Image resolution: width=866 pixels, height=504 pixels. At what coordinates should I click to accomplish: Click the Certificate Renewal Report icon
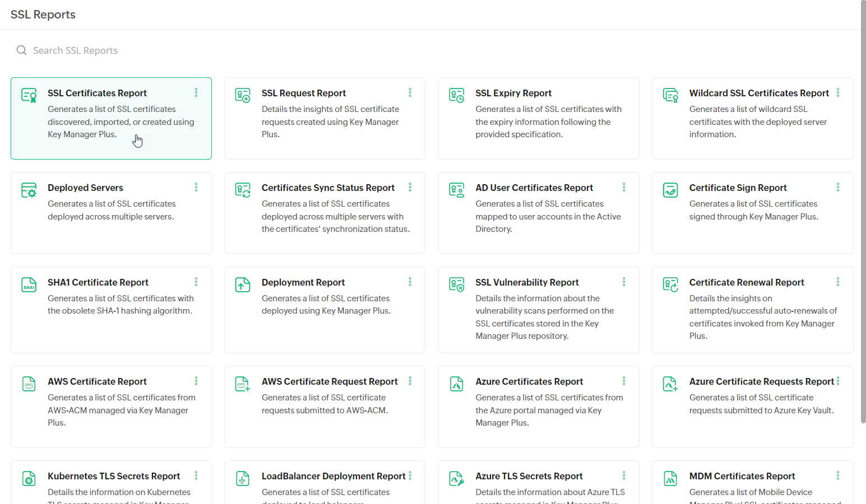pos(670,284)
